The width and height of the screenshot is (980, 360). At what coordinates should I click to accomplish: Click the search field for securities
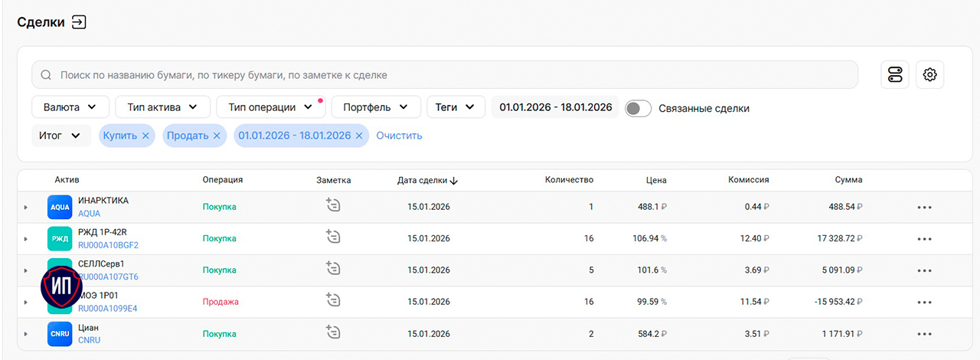pyautogui.click(x=444, y=75)
